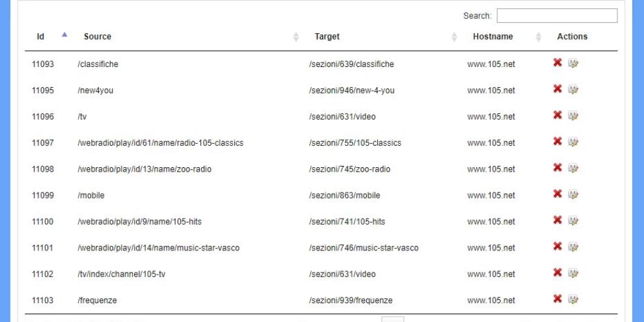Image resolution: width=644 pixels, height=322 pixels.
Task: Delete the /tv redirect row
Action: (x=557, y=116)
